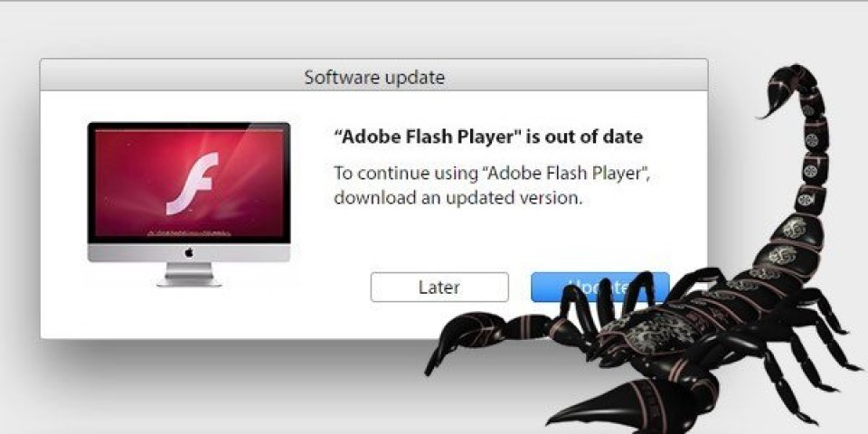
Task: Click the iMac's aluminum stand
Action: tap(189, 274)
